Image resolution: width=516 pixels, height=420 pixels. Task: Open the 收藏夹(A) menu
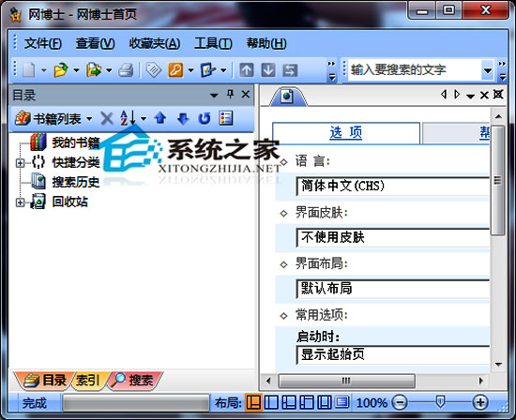pos(155,43)
